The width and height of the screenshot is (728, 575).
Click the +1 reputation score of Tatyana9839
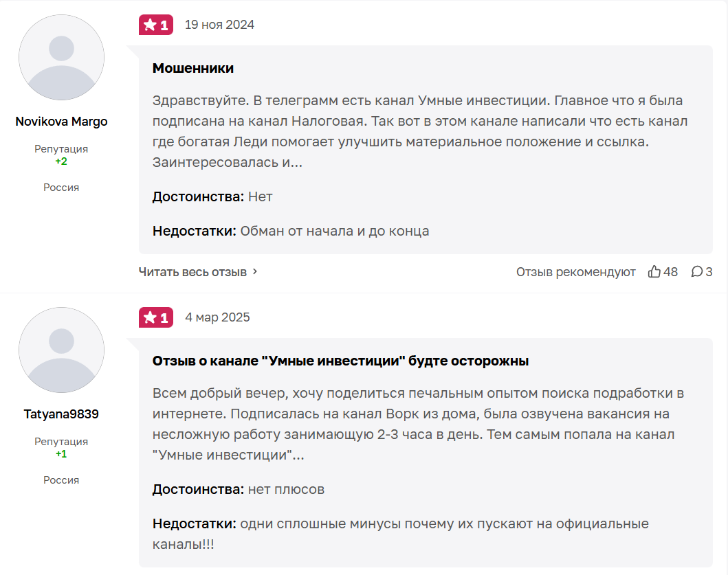[61, 454]
